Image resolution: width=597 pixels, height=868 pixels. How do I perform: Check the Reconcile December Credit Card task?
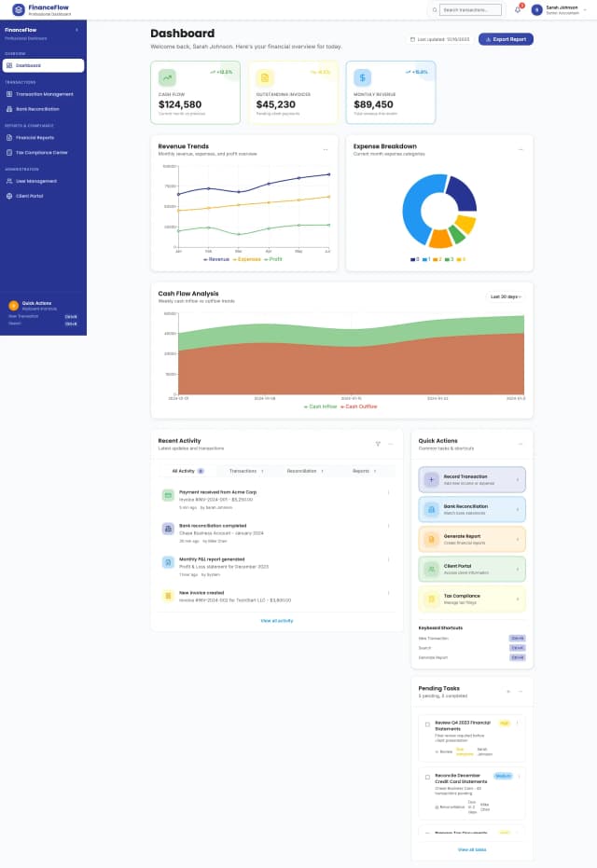[427, 777]
